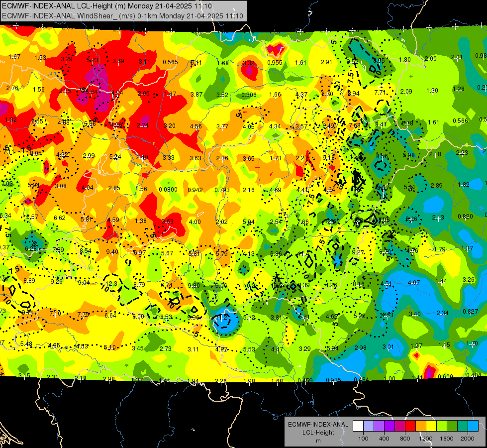The height and width of the screenshot is (448, 487).
Task: Click the teal swatch in the legend
Action: pyautogui.click(x=463, y=426)
